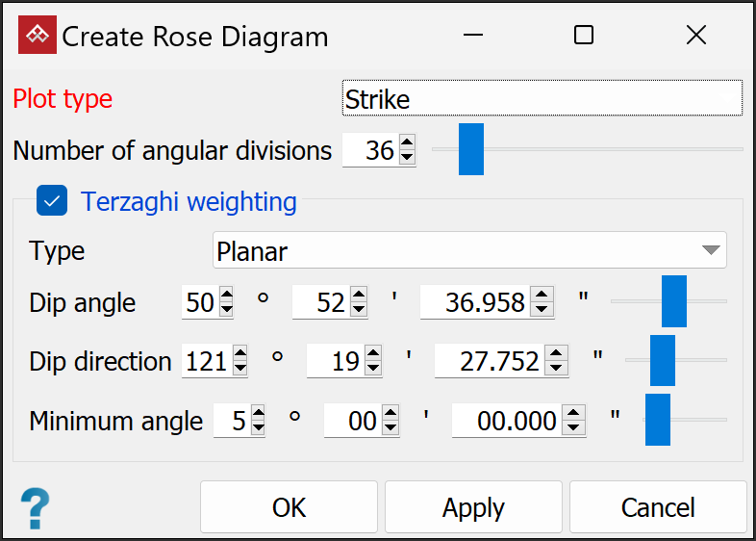Click the blue help question mark icon

(35, 506)
